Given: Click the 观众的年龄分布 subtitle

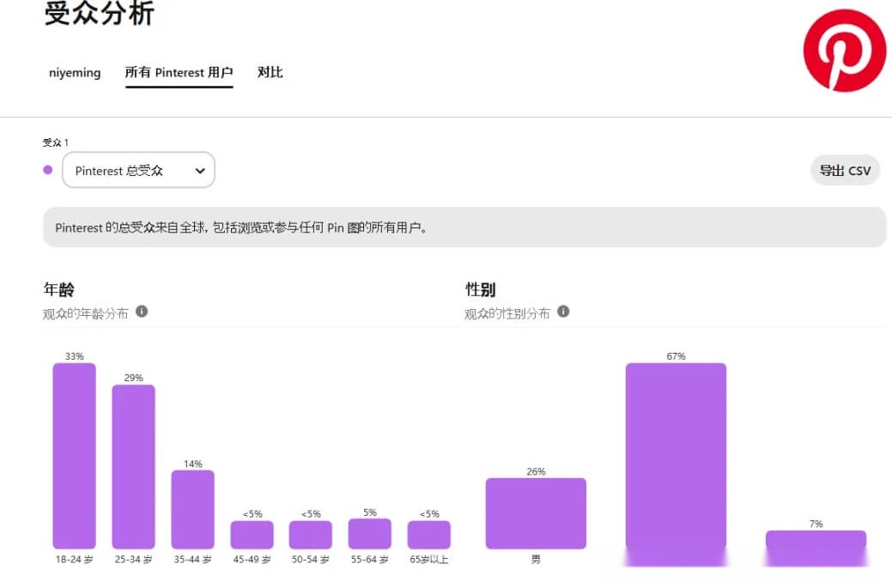Looking at the screenshot, I should 86,313.
